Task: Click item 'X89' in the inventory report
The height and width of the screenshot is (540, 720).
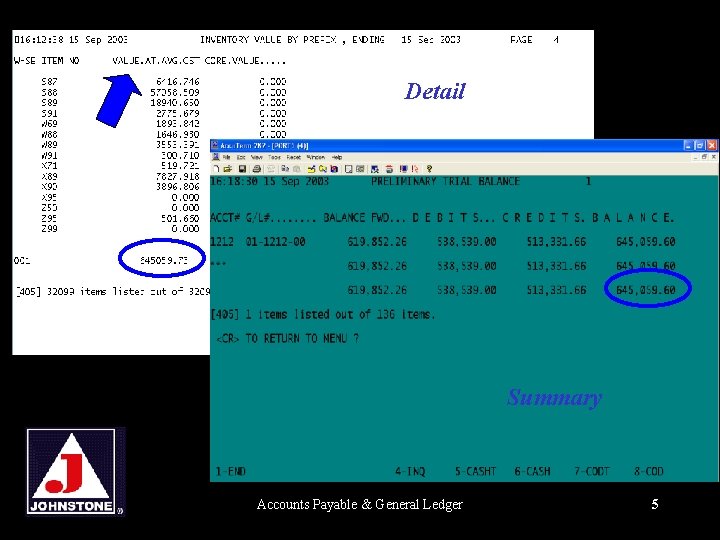Action: (x=50, y=176)
